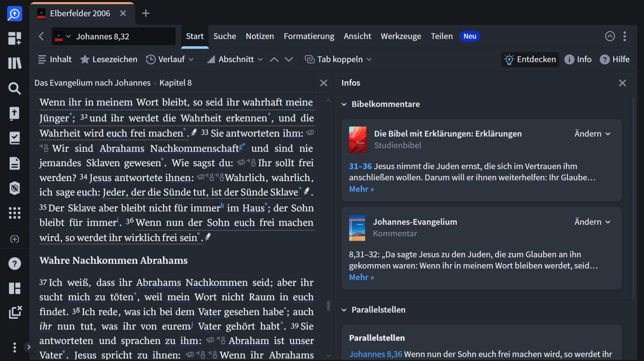The width and height of the screenshot is (644, 361).
Task: Select the Suche ribbon tab
Action: click(x=225, y=36)
